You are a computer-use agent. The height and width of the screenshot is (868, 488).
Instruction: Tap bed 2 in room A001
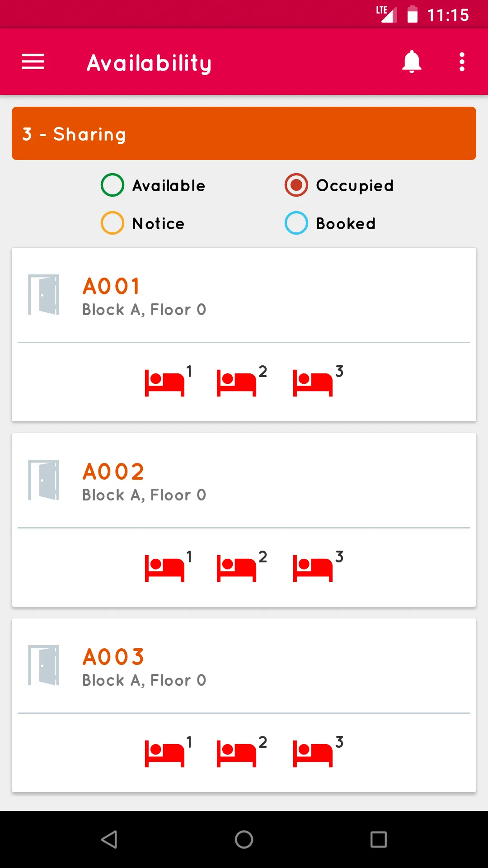(237, 382)
